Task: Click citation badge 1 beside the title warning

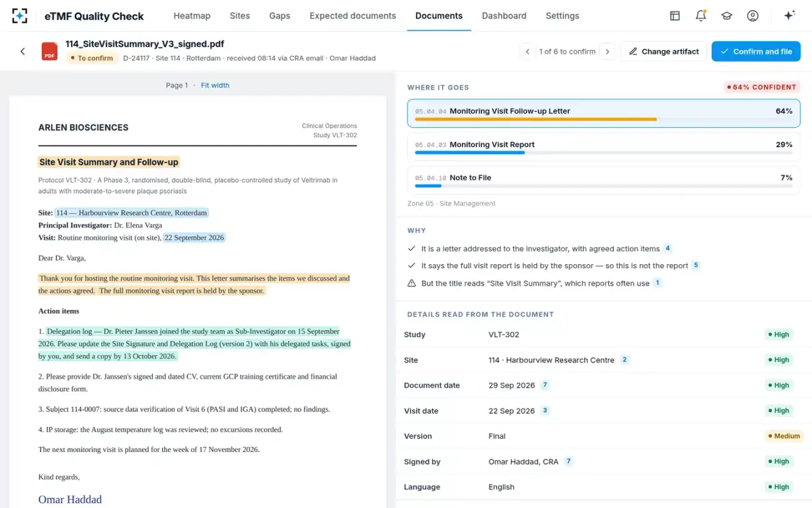Action: click(x=657, y=283)
